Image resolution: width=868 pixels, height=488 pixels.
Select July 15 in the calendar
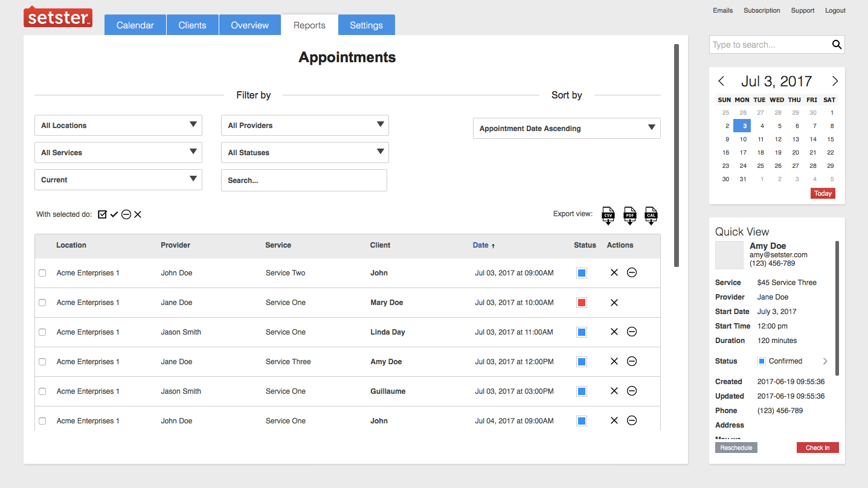pos(831,140)
